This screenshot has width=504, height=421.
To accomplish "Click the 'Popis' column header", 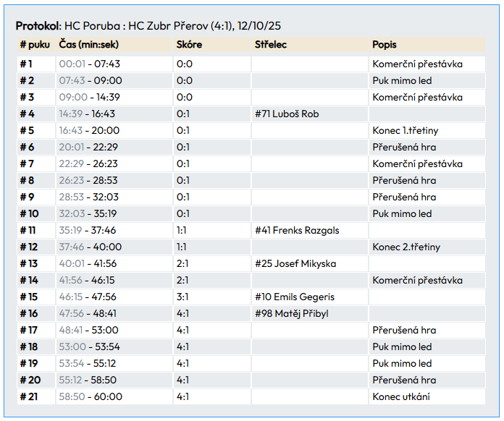I will point(385,45).
